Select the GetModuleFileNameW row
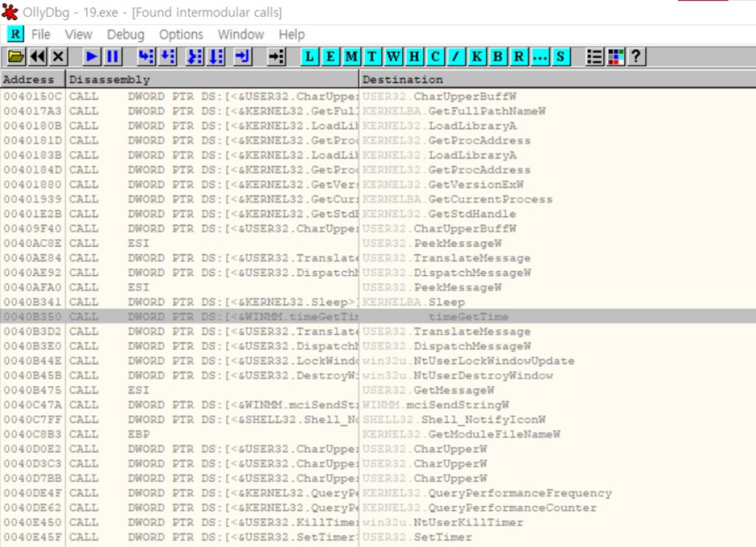This screenshot has height=547, width=756. 378,434
